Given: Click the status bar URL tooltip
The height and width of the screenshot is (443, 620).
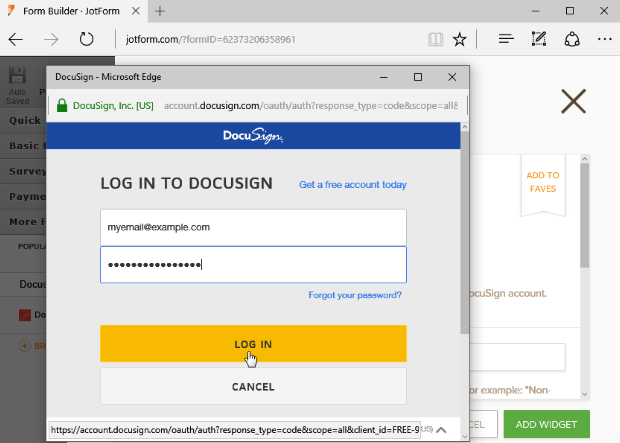Looking at the screenshot, I should click(235, 430).
